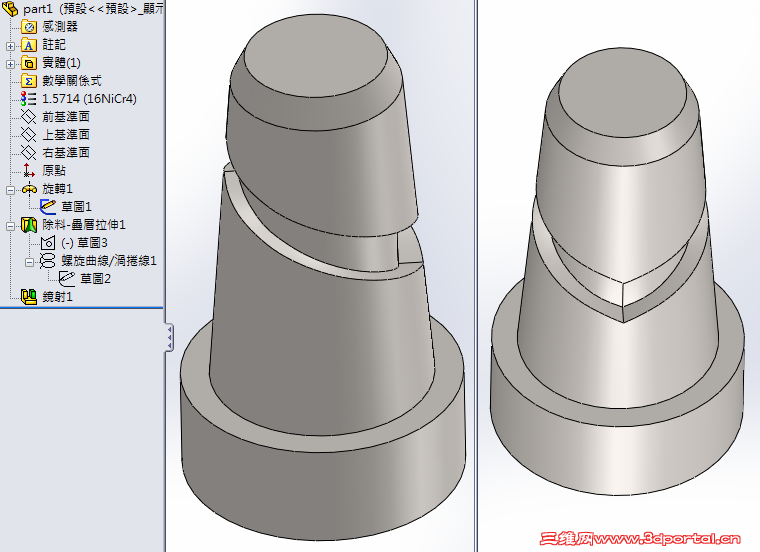The height and width of the screenshot is (552, 760).
Task: Click the 草圖2 sketch icon
Action: pos(66,278)
